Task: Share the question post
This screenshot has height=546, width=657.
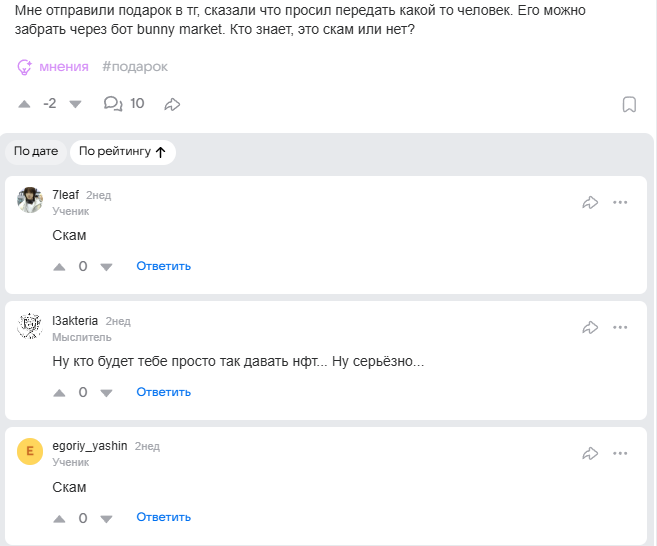Action: [x=172, y=104]
